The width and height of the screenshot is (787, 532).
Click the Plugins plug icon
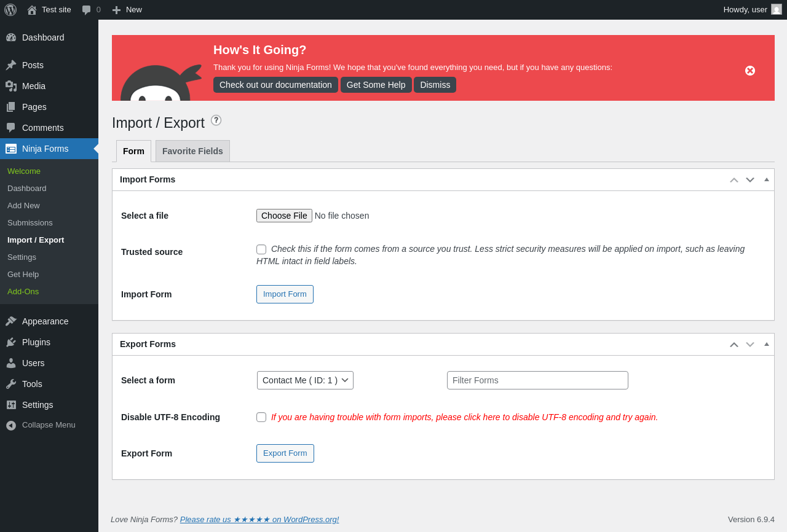click(x=11, y=342)
